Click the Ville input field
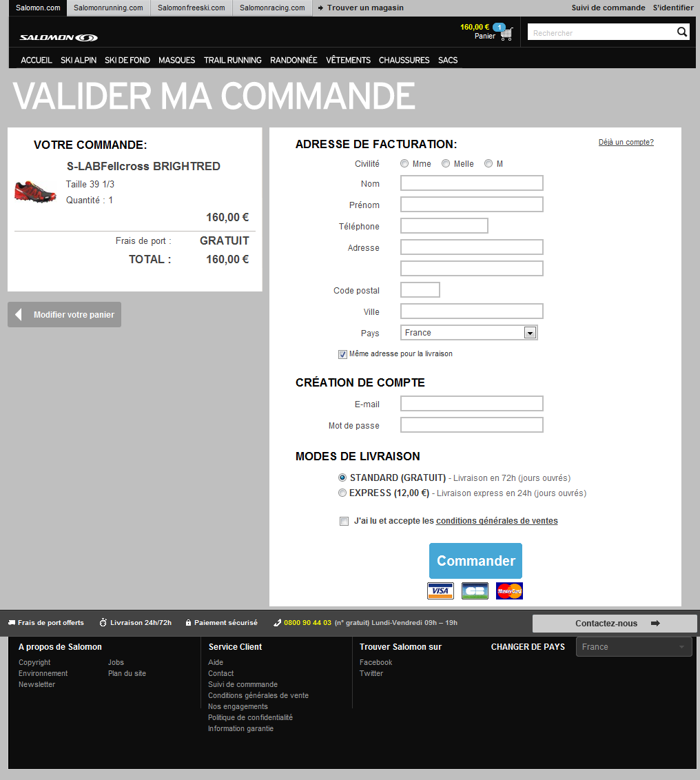Viewport: 700px width, 780px height. (x=472, y=311)
